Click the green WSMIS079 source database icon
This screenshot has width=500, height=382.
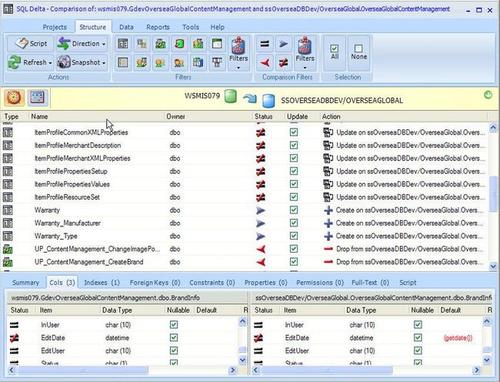(230, 96)
